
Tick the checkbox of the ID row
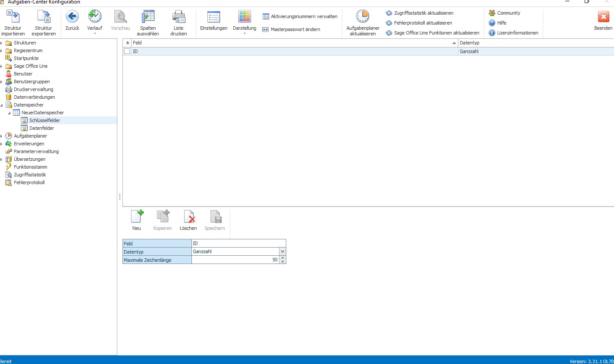[127, 51]
